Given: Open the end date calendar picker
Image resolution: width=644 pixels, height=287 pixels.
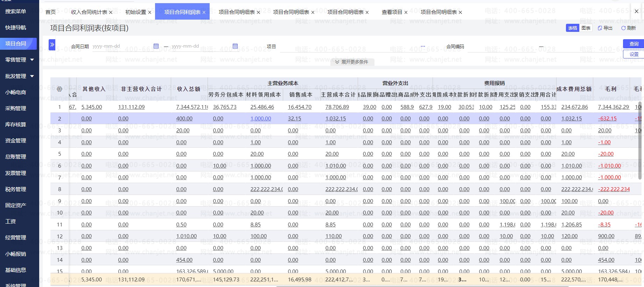Looking at the screenshot, I should [235, 46].
